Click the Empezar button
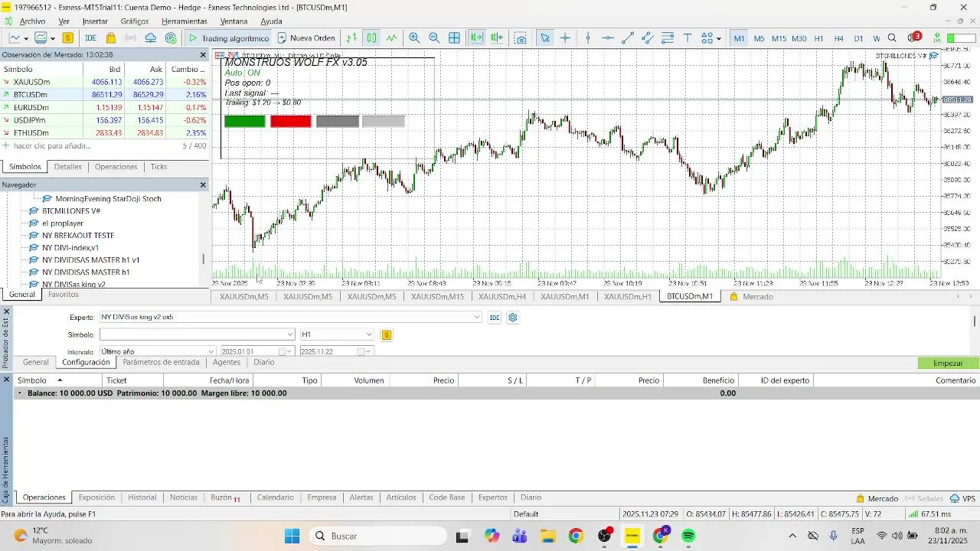The image size is (980, 551). [949, 363]
